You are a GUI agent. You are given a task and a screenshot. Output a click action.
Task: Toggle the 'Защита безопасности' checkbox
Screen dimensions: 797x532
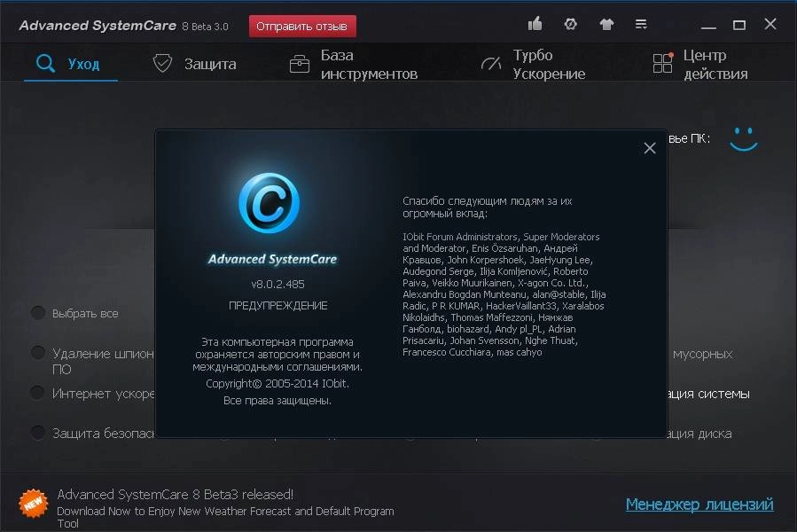38,433
